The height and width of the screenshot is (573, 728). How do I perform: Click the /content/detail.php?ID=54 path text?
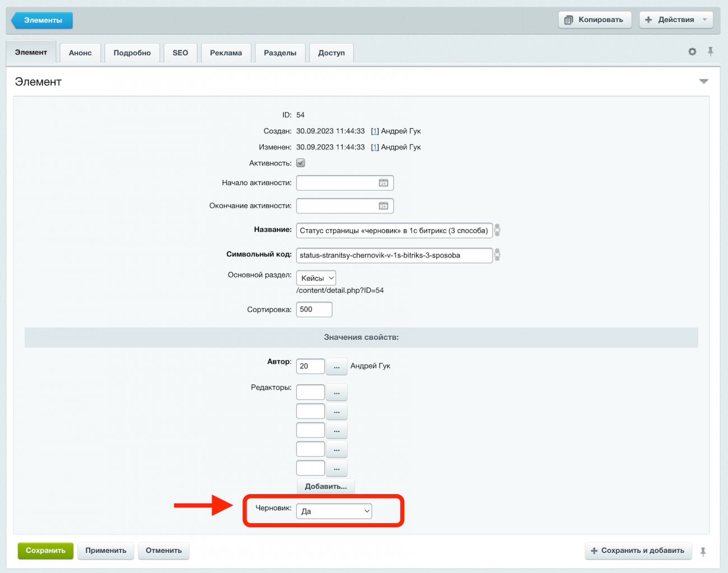coord(340,290)
